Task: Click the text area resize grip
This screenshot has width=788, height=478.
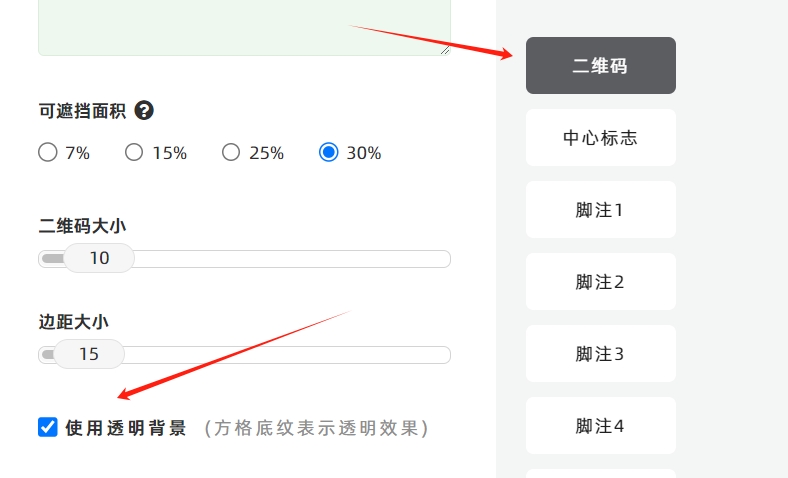Action: (445, 50)
